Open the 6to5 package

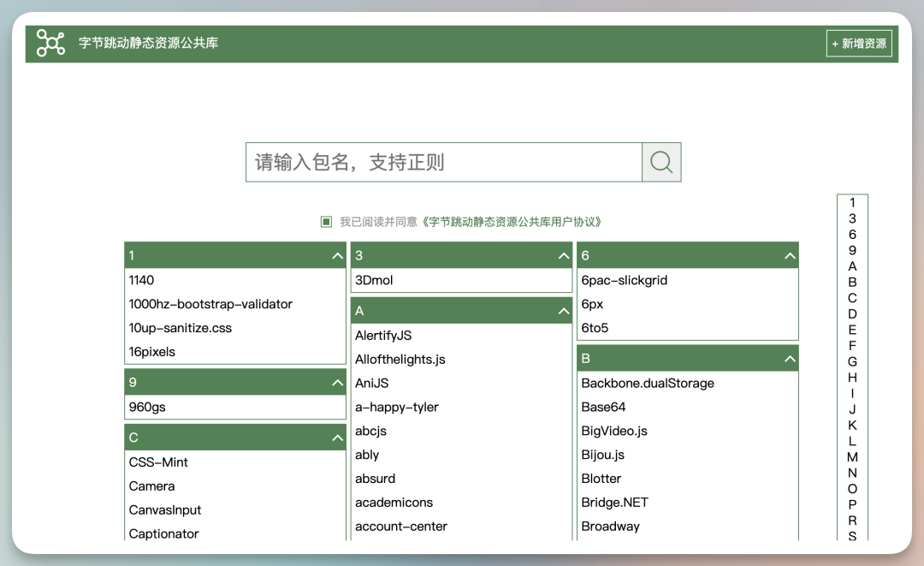pos(595,329)
